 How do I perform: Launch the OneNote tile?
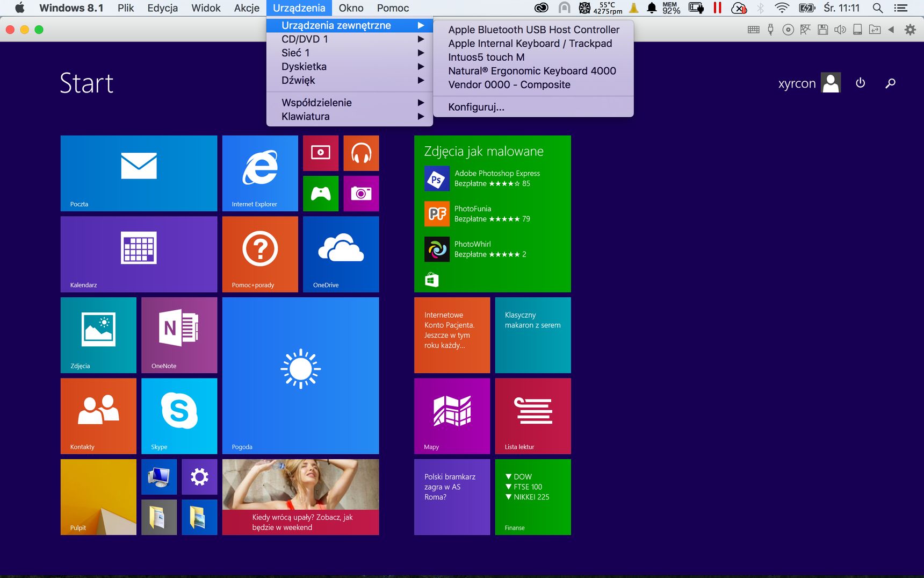179,335
